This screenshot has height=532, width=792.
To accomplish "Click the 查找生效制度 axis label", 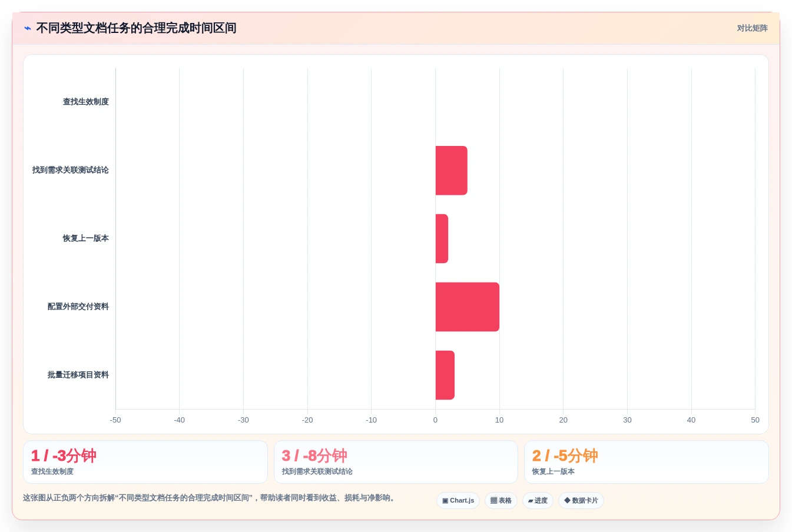I will (86, 102).
